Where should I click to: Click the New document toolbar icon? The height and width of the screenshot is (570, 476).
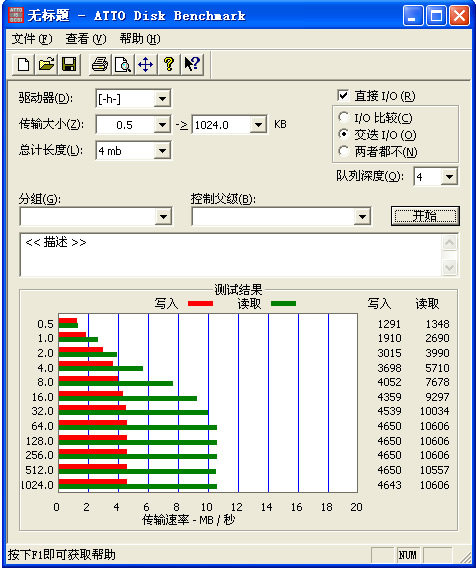(x=24, y=65)
